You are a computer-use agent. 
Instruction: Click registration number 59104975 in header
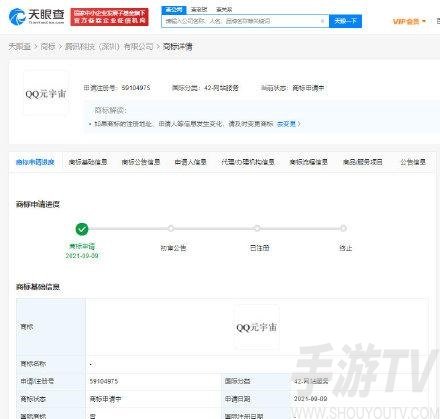coord(136,88)
